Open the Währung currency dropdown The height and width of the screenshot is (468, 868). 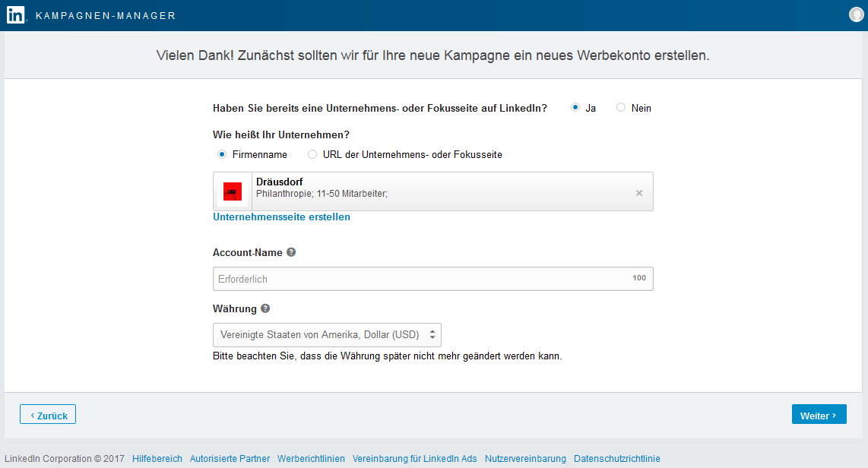tap(327, 335)
